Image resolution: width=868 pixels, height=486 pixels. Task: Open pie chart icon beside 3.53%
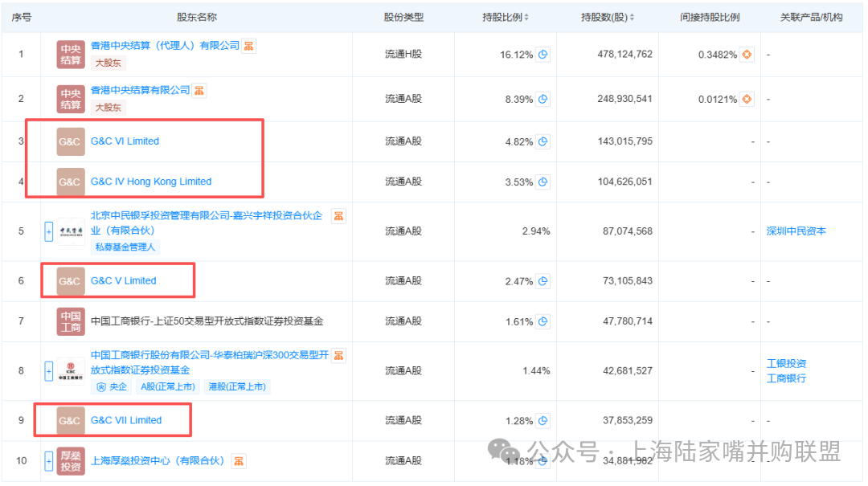pos(543,182)
